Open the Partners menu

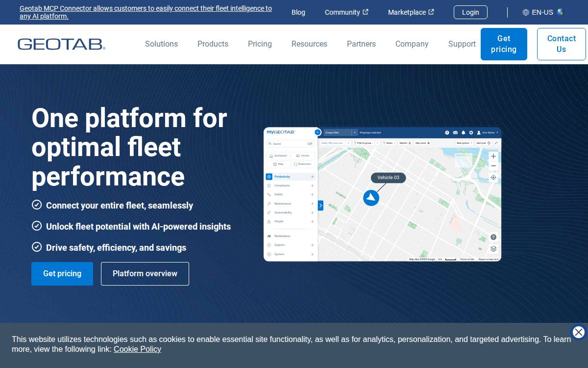(361, 44)
